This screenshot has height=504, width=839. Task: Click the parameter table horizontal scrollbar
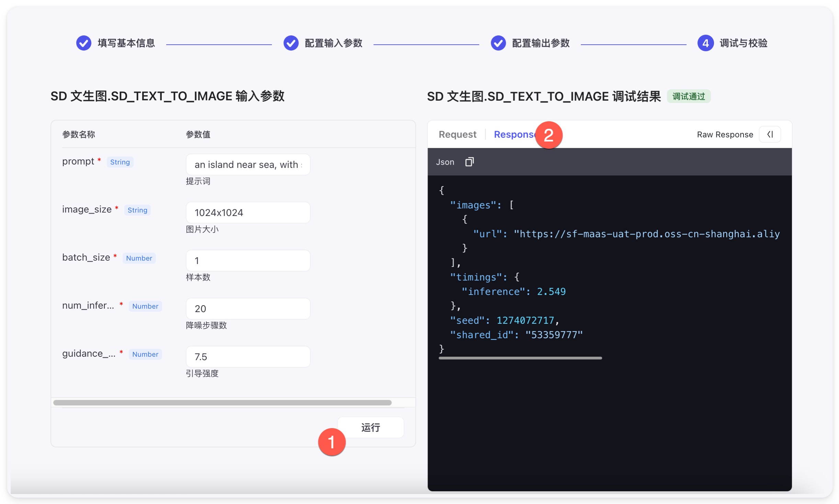[x=222, y=403]
